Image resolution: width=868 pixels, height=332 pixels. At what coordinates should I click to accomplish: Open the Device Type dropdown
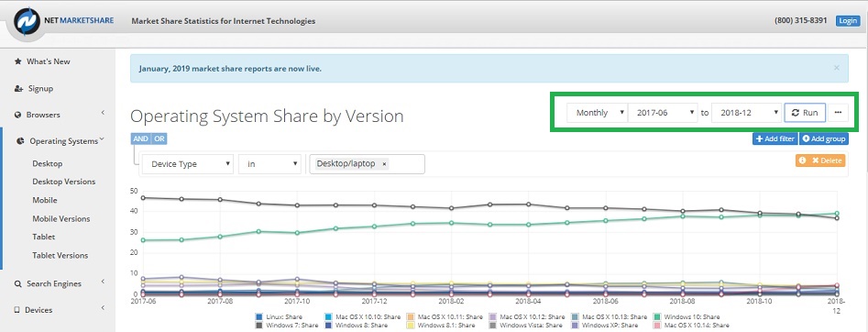pos(188,164)
